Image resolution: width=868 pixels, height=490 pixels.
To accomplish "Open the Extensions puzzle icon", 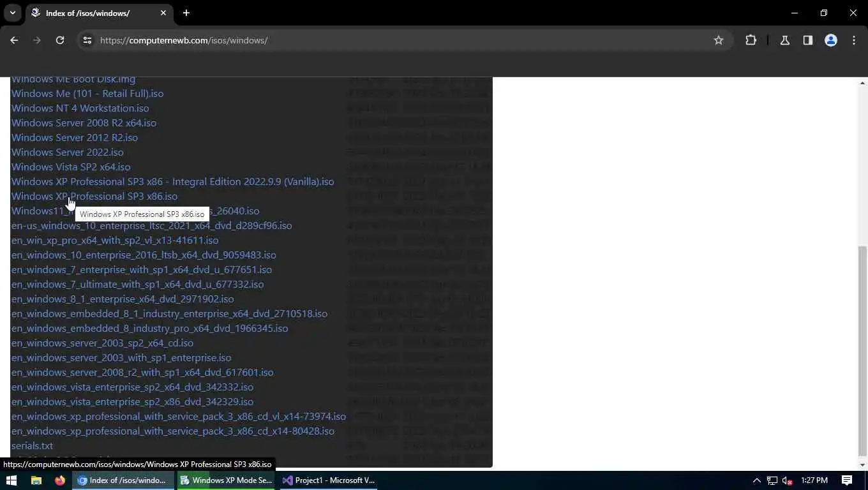I will tap(751, 40).
